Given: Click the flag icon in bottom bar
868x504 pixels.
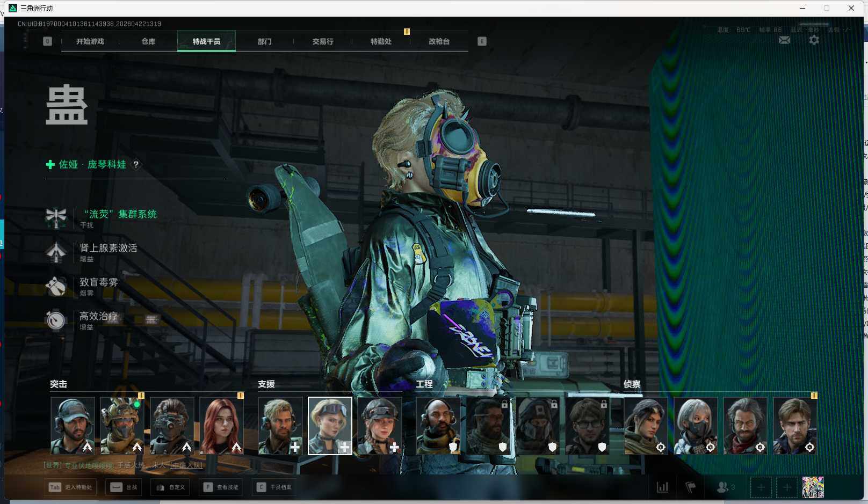Looking at the screenshot, I should [x=691, y=487].
